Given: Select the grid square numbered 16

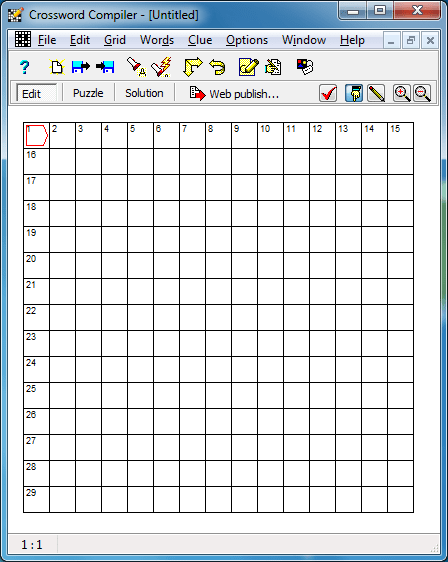Looking at the screenshot, I should 37,162.
